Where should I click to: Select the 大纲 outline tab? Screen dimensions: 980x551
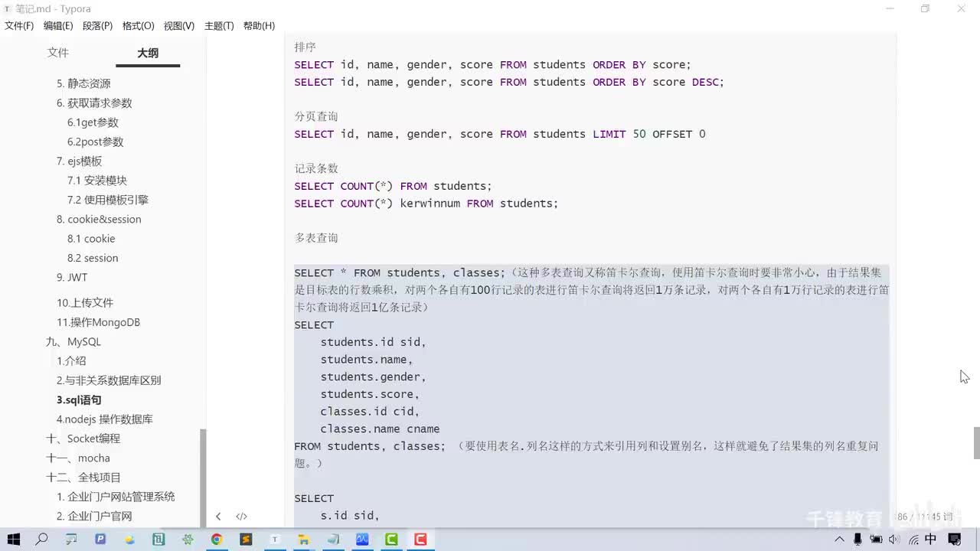pyautogui.click(x=148, y=53)
